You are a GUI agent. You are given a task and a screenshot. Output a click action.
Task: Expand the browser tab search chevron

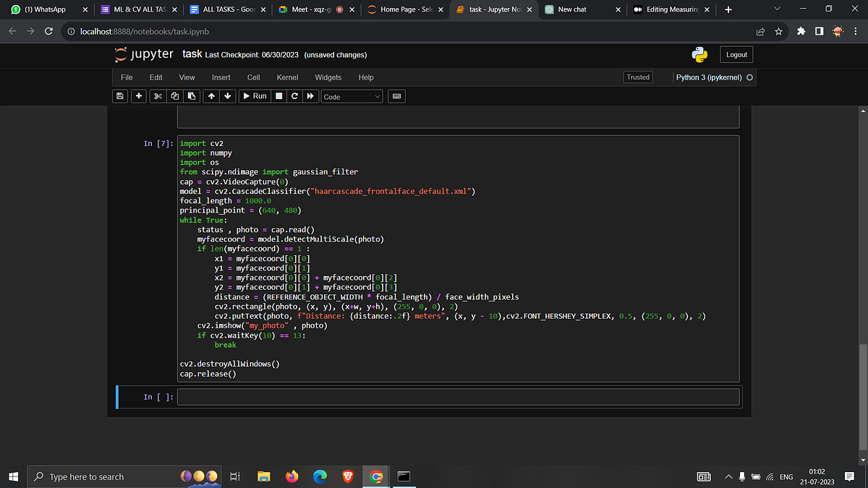(x=778, y=9)
